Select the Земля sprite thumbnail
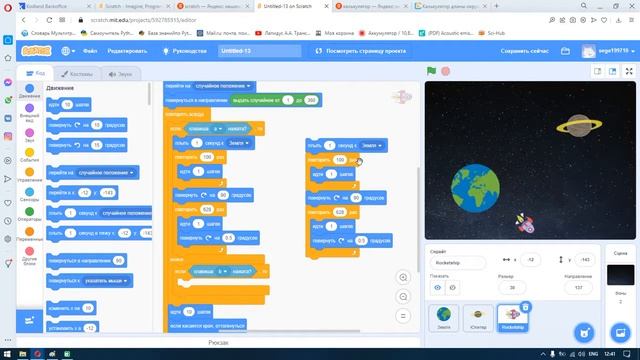Screen dimensions: 640x360 pyautogui.click(x=444, y=318)
